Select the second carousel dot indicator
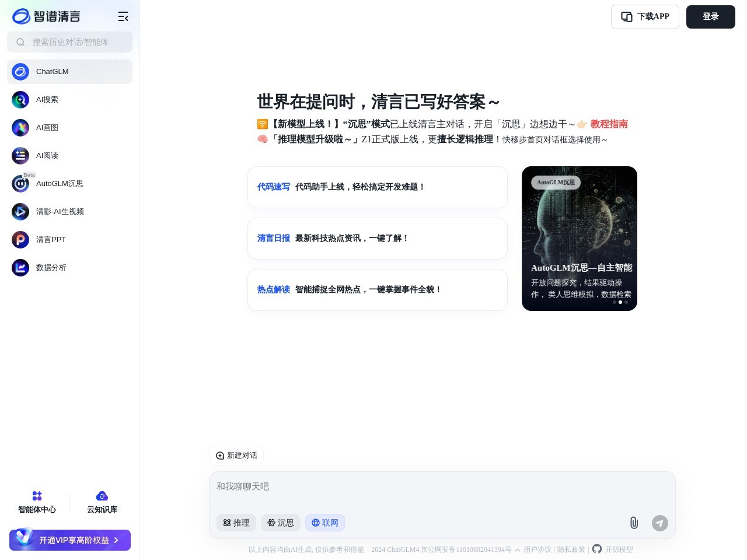Image resolution: width=747 pixels, height=560 pixels. (620, 302)
